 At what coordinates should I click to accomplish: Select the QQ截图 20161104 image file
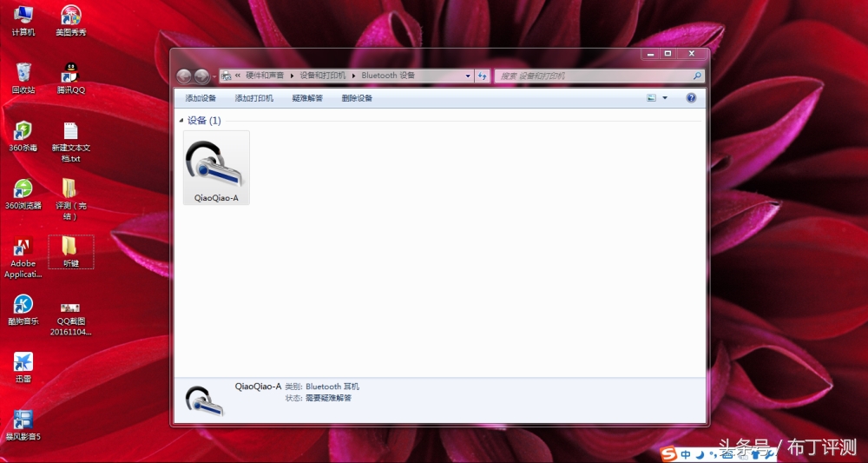coord(71,319)
